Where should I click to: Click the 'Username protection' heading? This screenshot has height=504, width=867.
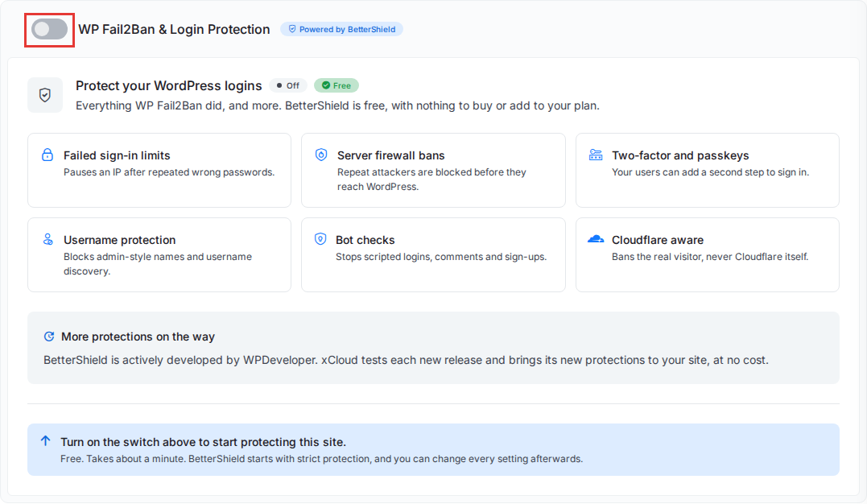coord(119,240)
